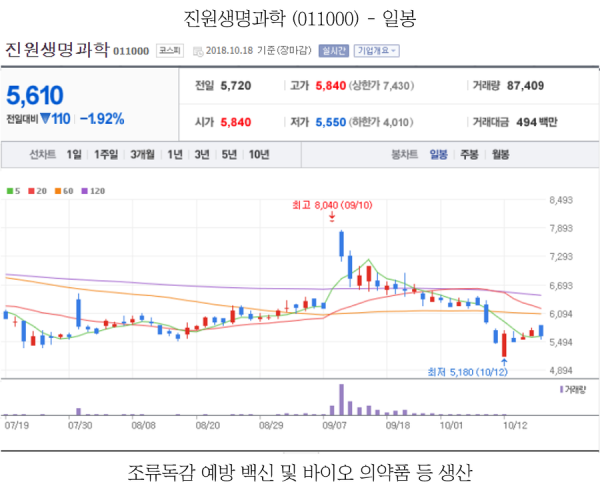The width and height of the screenshot is (600, 494).
Task: Click the green 5-day moving average legend
Action: [13, 191]
